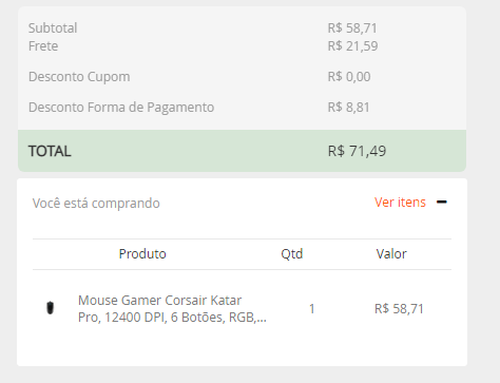
Task: Click the Você está comprando heading
Action: [x=96, y=203]
